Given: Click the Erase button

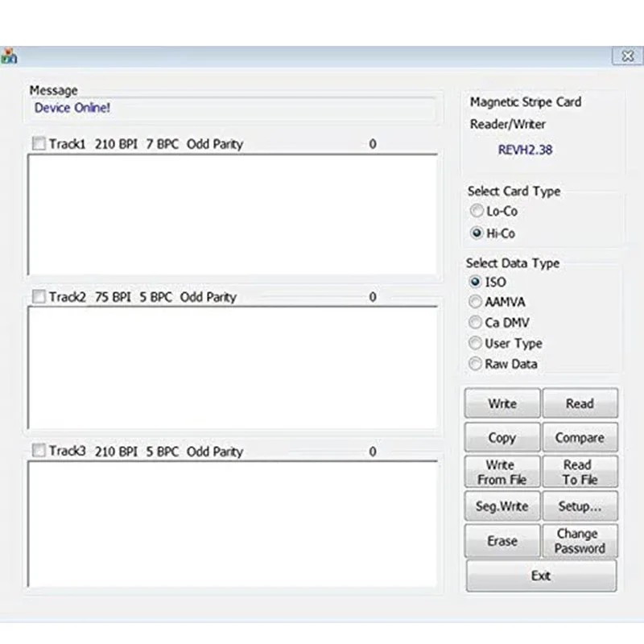Looking at the screenshot, I should [x=502, y=540].
